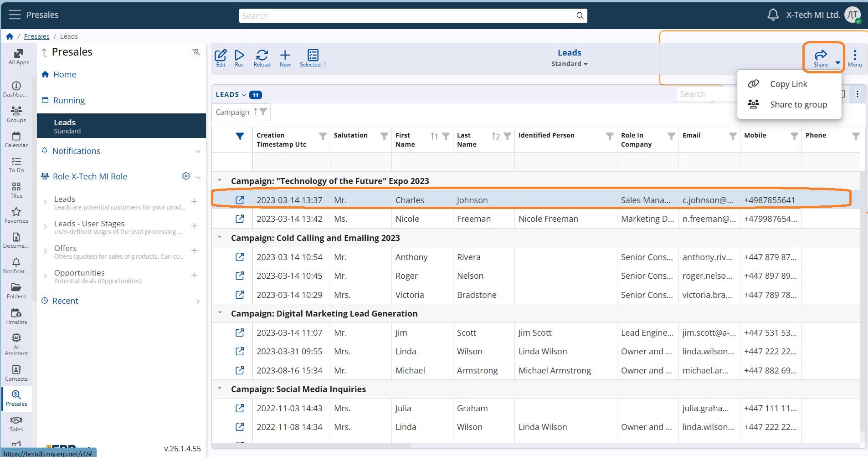The image size is (868, 460).
Task: Add new item next to Leads
Action: coord(194,201)
